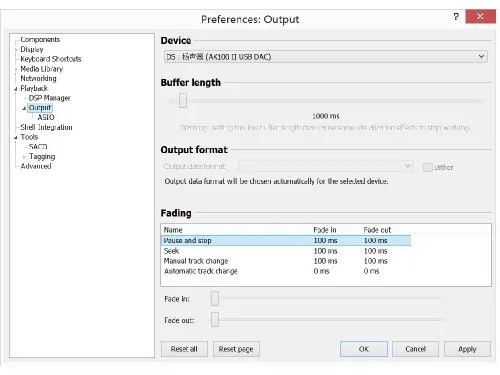The height and width of the screenshot is (375, 500).
Task: Expand the Display tree node arrow
Action: click(x=16, y=50)
